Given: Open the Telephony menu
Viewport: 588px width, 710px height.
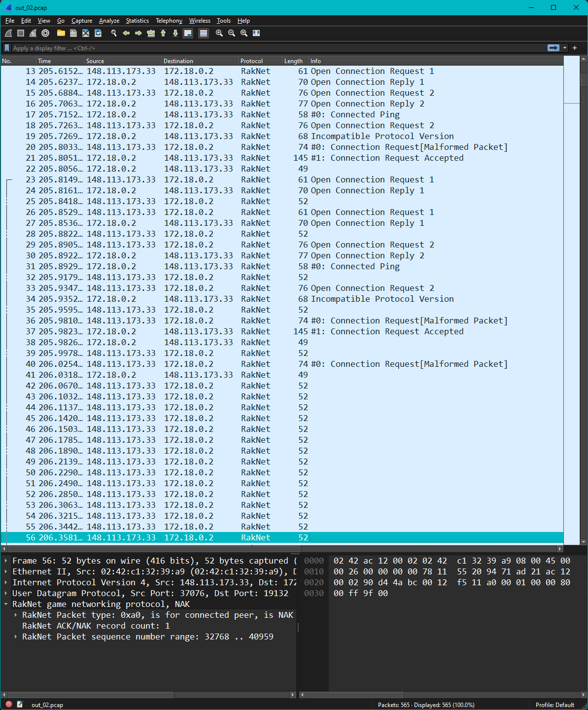Looking at the screenshot, I should pos(169,21).
